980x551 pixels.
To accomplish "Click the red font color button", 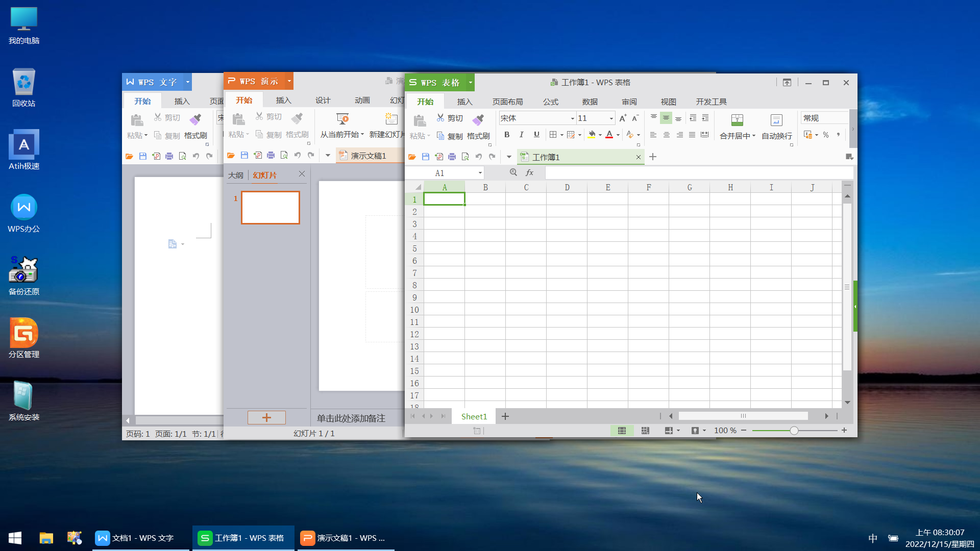I will tap(609, 135).
